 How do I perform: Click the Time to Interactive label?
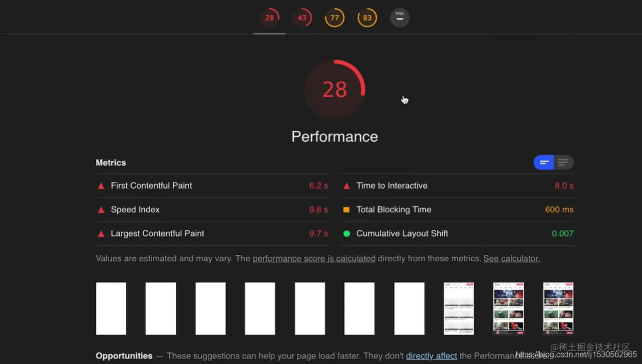(392, 185)
